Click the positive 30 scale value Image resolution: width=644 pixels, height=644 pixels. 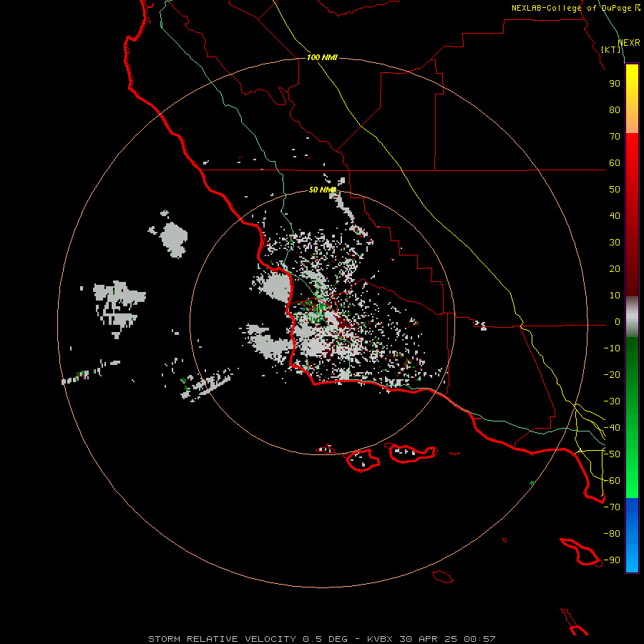coord(615,243)
